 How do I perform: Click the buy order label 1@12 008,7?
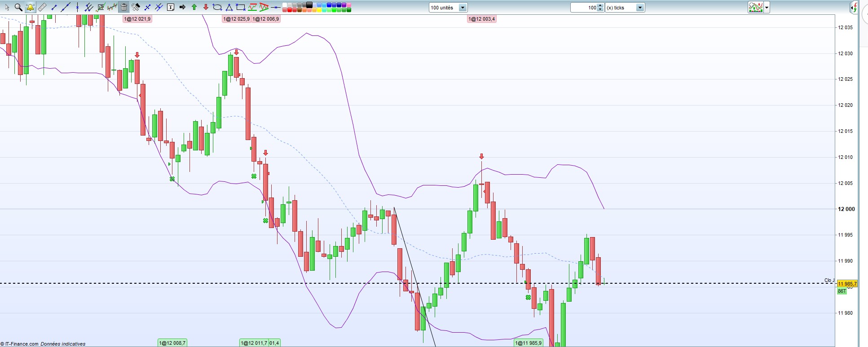tap(172, 343)
